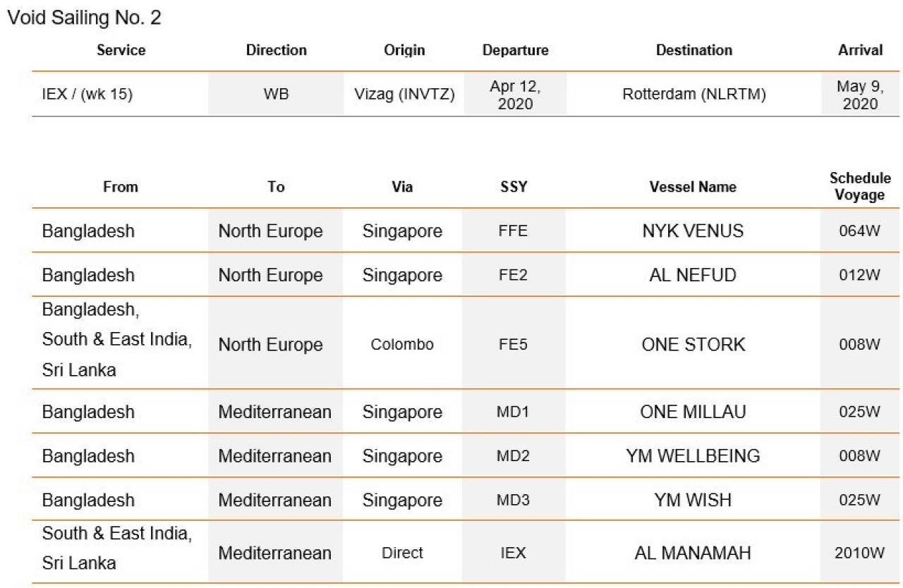
Task: Select the ONE MILLAU vessel cell
Action: point(693,412)
